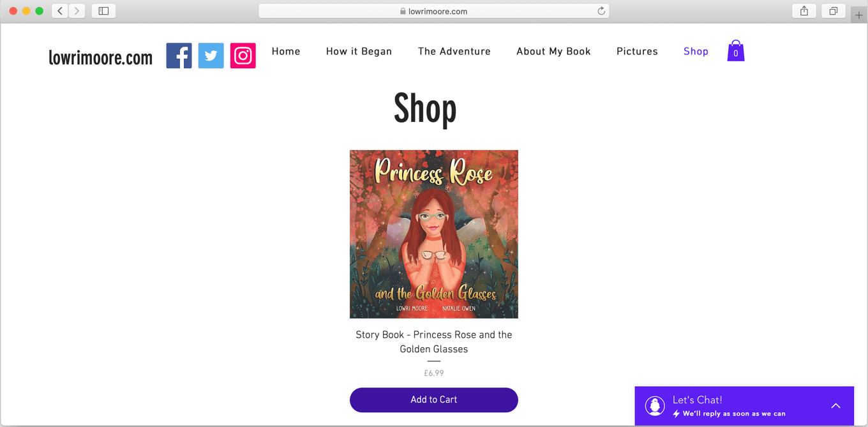
Task: Open the How it Began page
Action: [x=359, y=52]
